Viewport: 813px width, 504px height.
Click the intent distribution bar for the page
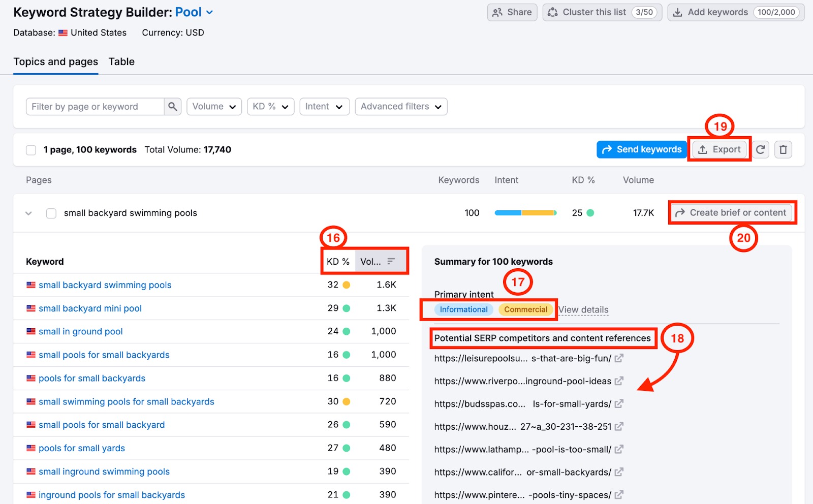tap(525, 213)
